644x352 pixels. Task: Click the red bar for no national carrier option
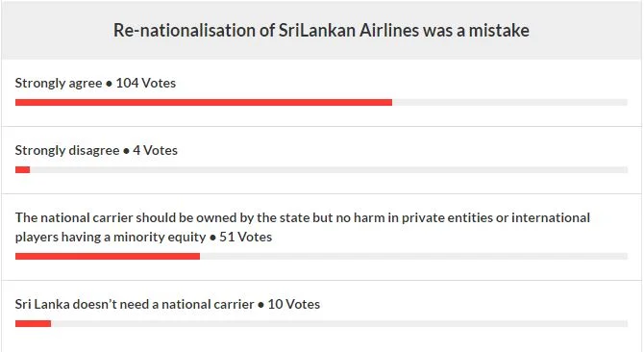coord(34,324)
